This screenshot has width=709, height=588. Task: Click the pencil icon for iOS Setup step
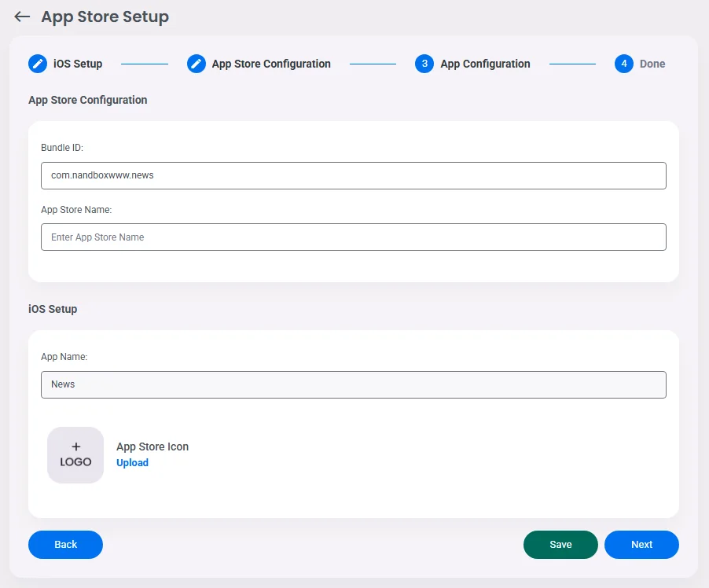click(x=38, y=64)
